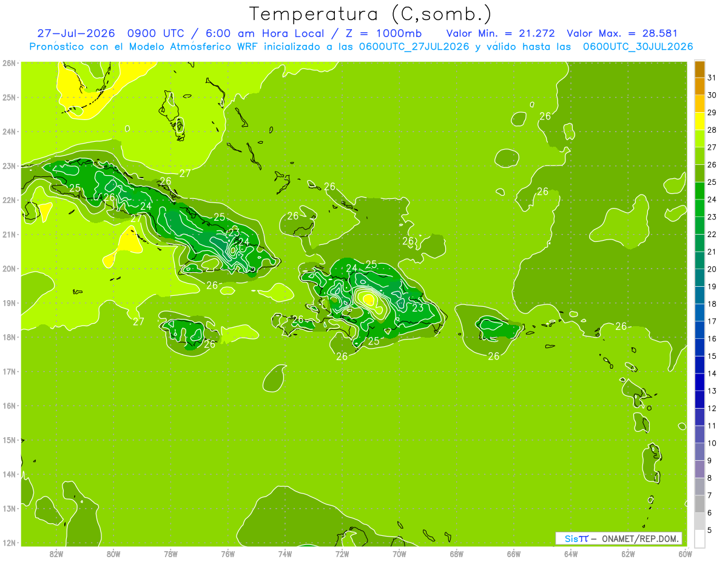Click the 76W longitude axis label
Viewport: 728px width, 562px height.
(228, 554)
